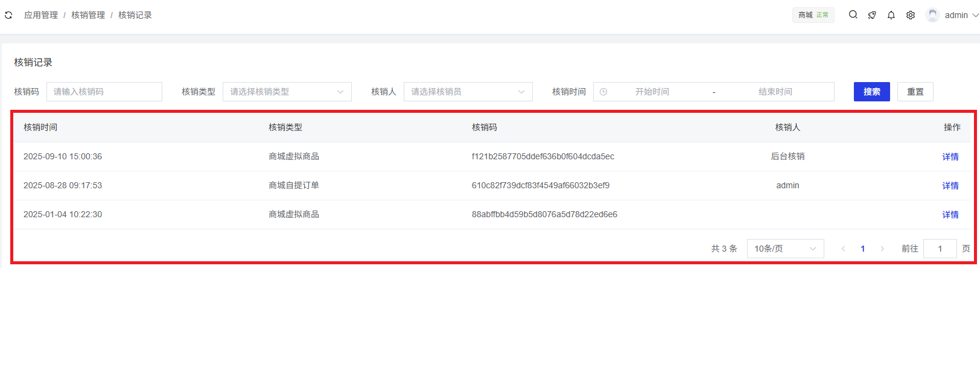Open 详情 for the admin 核销 record
Viewport: 980px width, 391px height.
950,186
